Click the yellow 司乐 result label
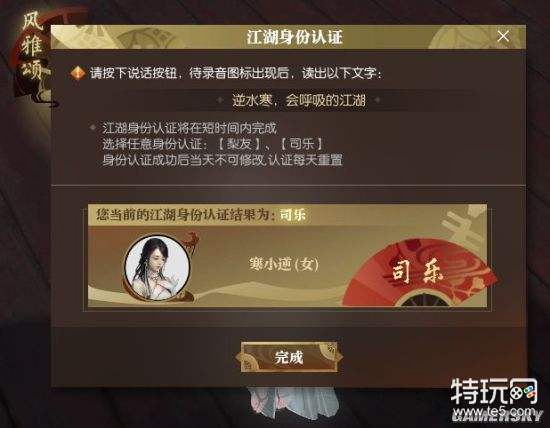Screen dimensions: 550x428 point(293,215)
